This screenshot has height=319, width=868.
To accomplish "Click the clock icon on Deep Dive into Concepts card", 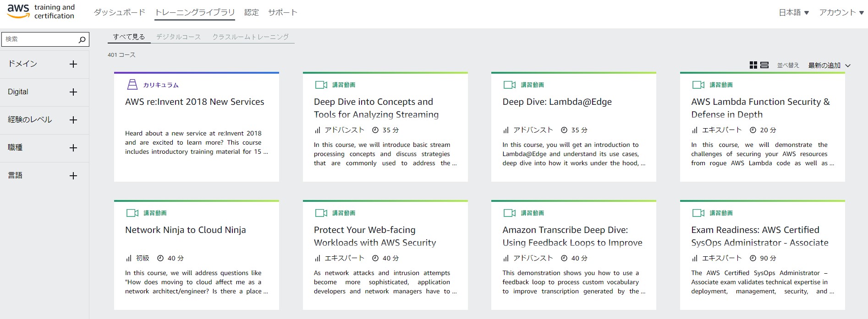I will (x=375, y=130).
